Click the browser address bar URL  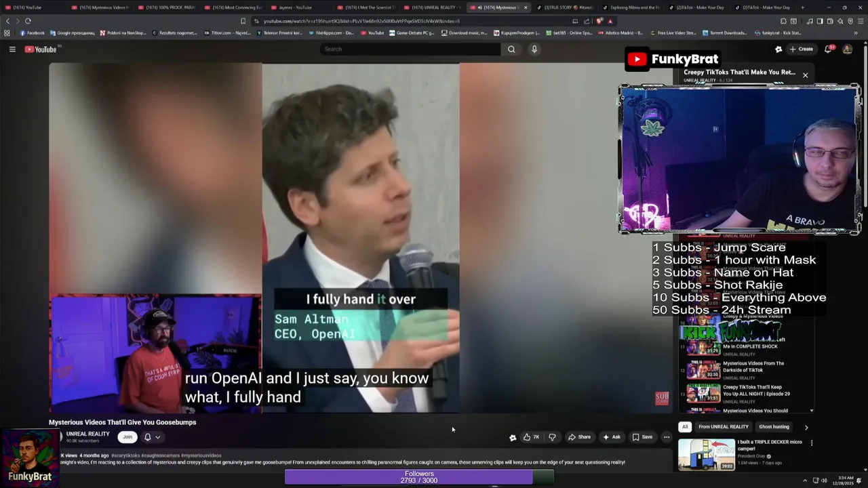pos(361,21)
